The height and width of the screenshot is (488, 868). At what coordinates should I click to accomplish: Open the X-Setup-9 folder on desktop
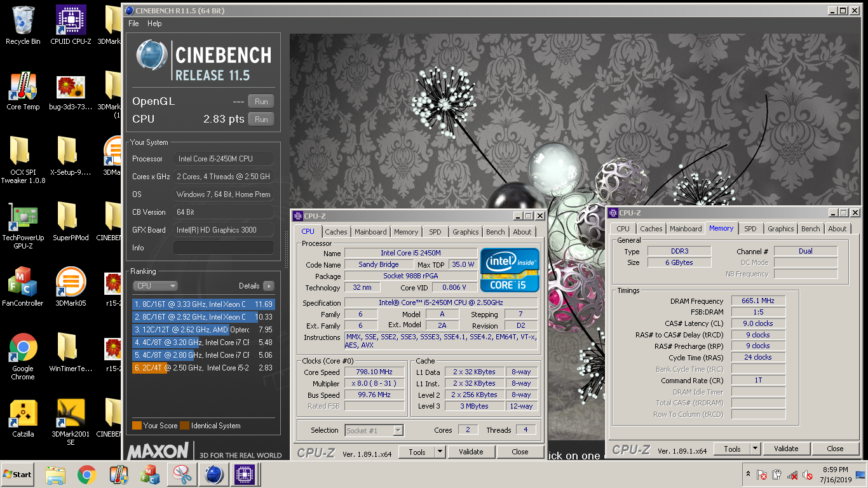pos(71,156)
